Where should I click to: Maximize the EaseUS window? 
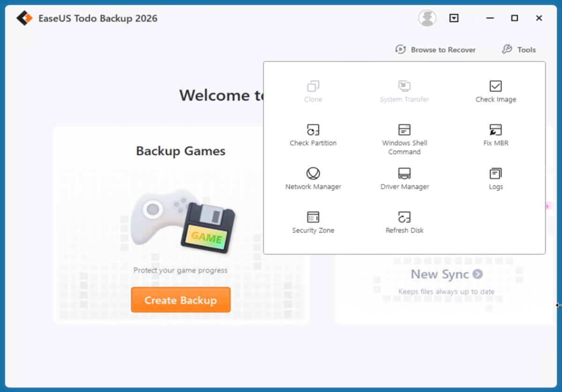pos(514,18)
